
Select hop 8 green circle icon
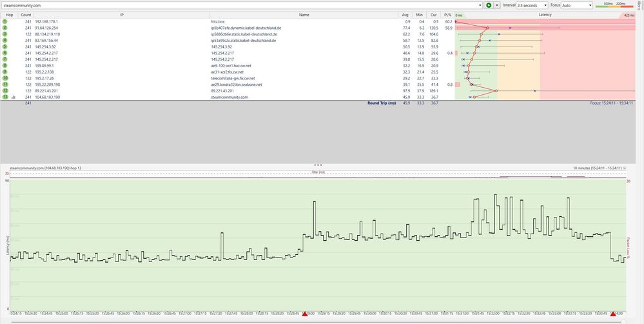point(5,65)
